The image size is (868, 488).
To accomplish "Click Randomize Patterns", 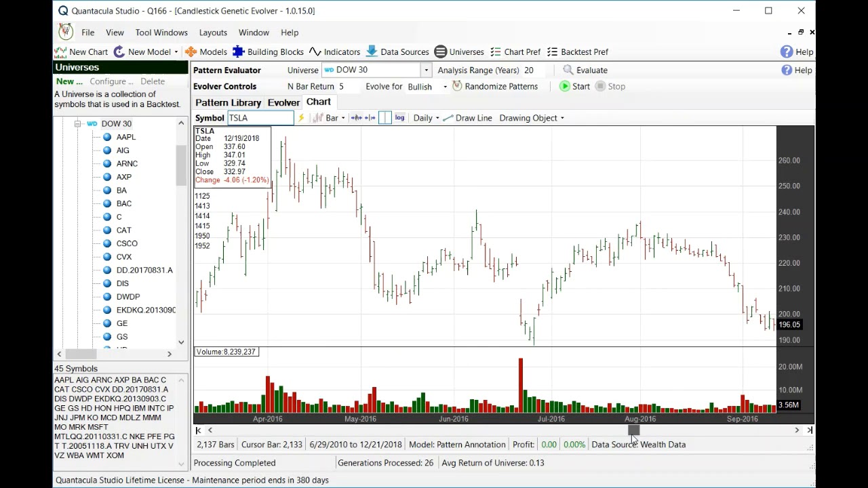I will tap(495, 86).
